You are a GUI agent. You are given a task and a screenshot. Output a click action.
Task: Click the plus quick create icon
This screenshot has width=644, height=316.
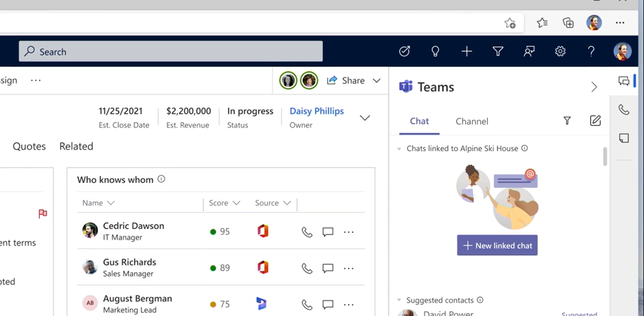pyautogui.click(x=467, y=52)
